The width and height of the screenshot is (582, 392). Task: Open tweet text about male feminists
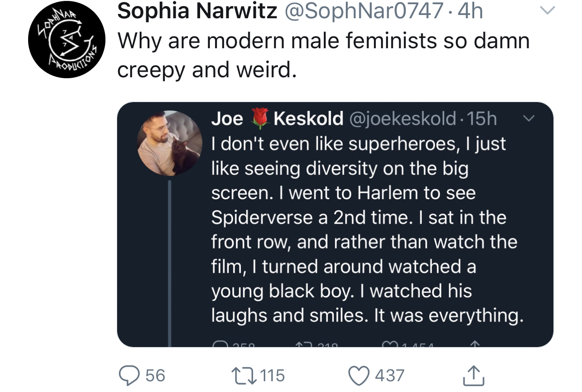323,55
